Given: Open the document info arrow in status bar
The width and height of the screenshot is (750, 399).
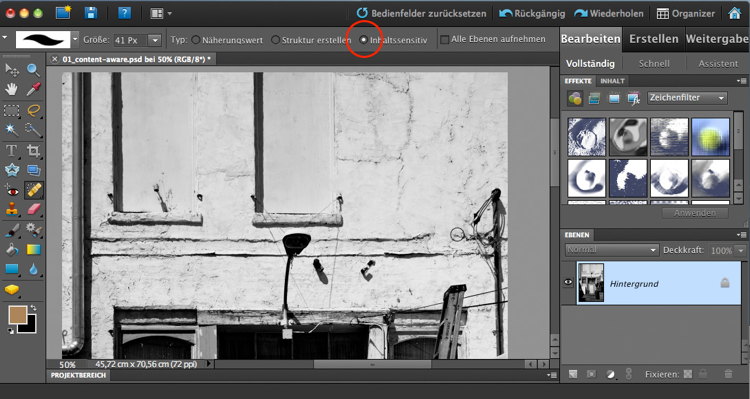Looking at the screenshot, I should tap(209, 364).
